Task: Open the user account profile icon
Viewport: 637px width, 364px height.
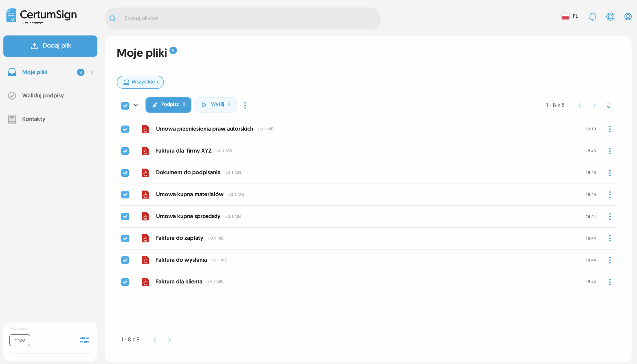Action: [628, 16]
